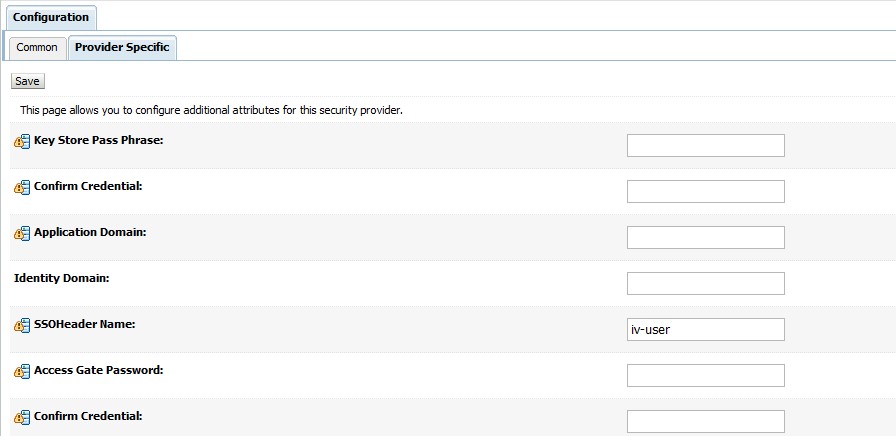Click the icon beside Key Store Pass Phrase

tap(22, 142)
